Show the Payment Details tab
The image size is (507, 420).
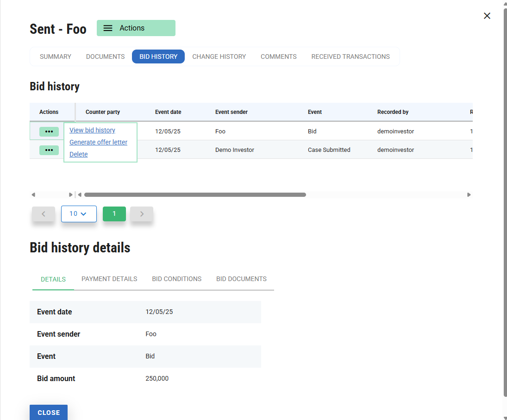[109, 279]
